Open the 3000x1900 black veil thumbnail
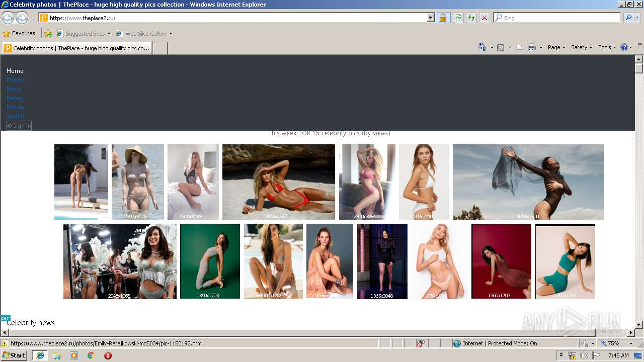 click(528, 182)
